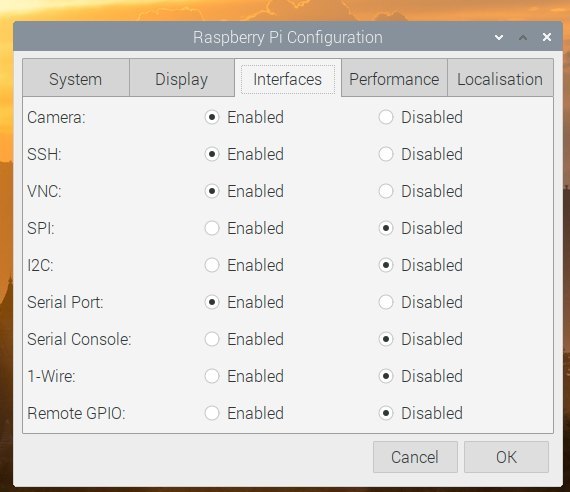Enable the Serial Console
Screen dimensions: 570x492
coord(244,339)
